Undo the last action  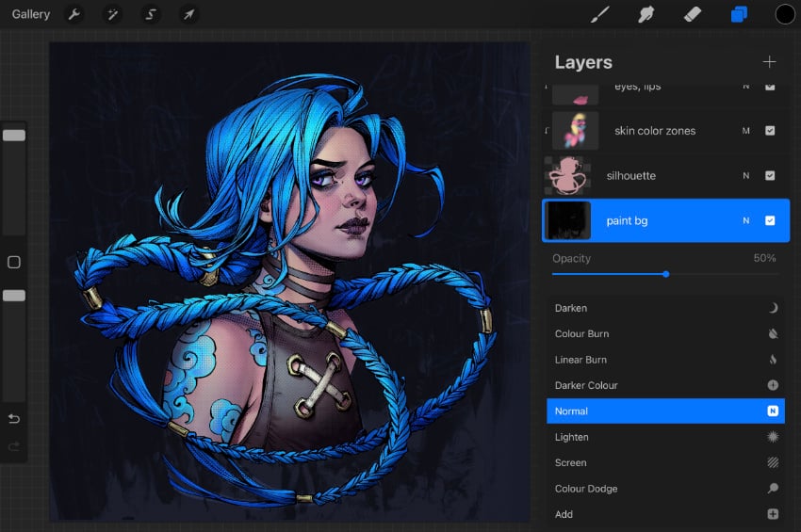[x=14, y=419]
